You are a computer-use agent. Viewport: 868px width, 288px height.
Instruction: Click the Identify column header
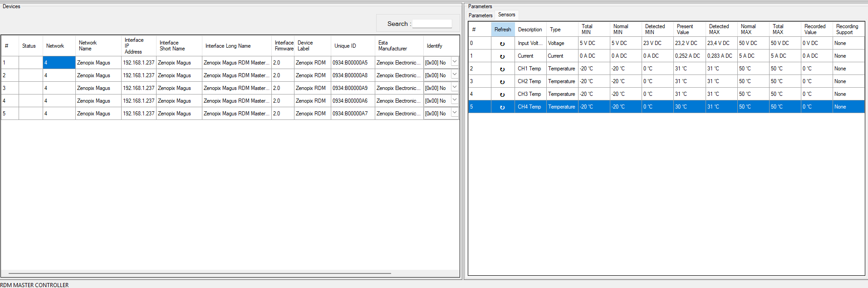pos(441,46)
